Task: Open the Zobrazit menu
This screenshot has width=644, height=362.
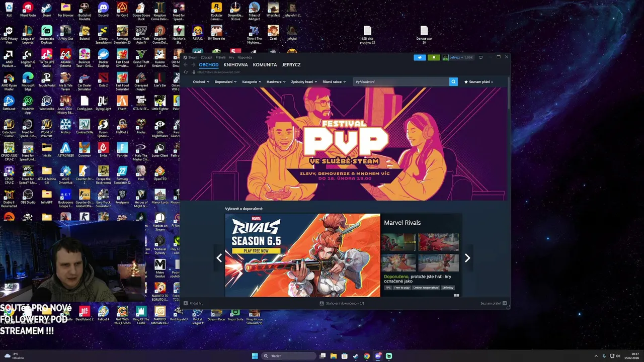Action: (206, 57)
